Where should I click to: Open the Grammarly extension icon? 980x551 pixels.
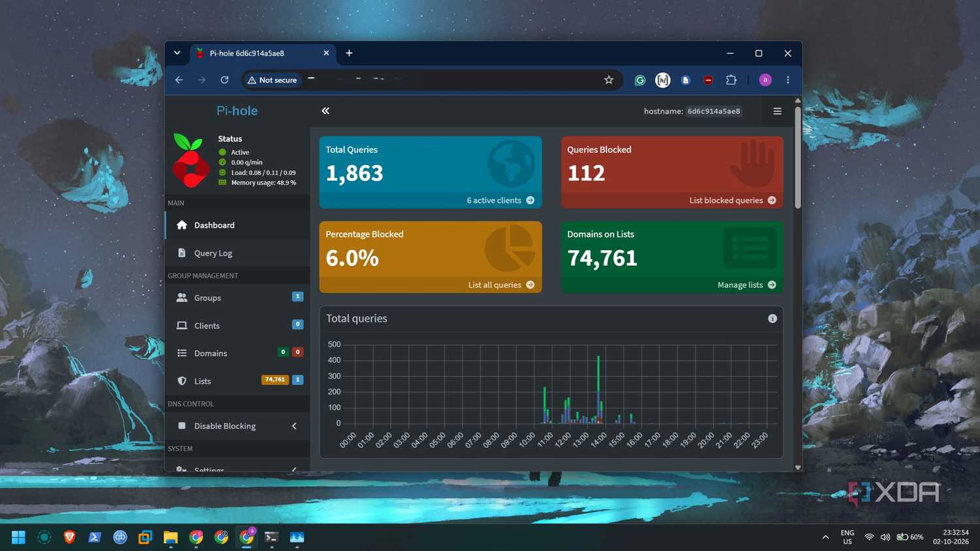[x=640, y=80]
